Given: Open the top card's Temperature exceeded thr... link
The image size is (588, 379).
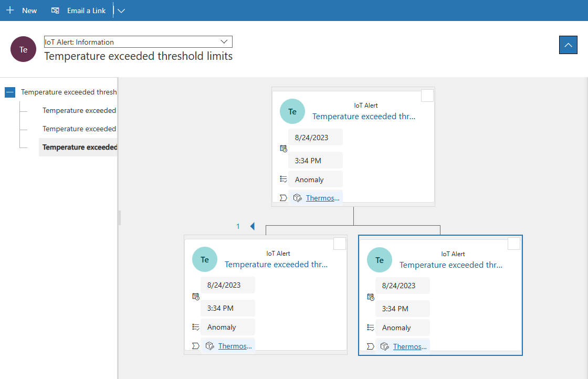Looking at the screenshot, I should click(364, 117).
